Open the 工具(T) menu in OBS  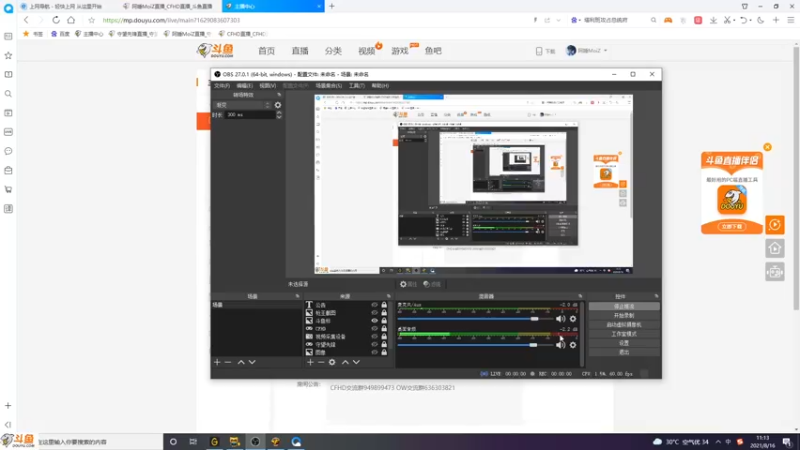[x=356, y=86]
